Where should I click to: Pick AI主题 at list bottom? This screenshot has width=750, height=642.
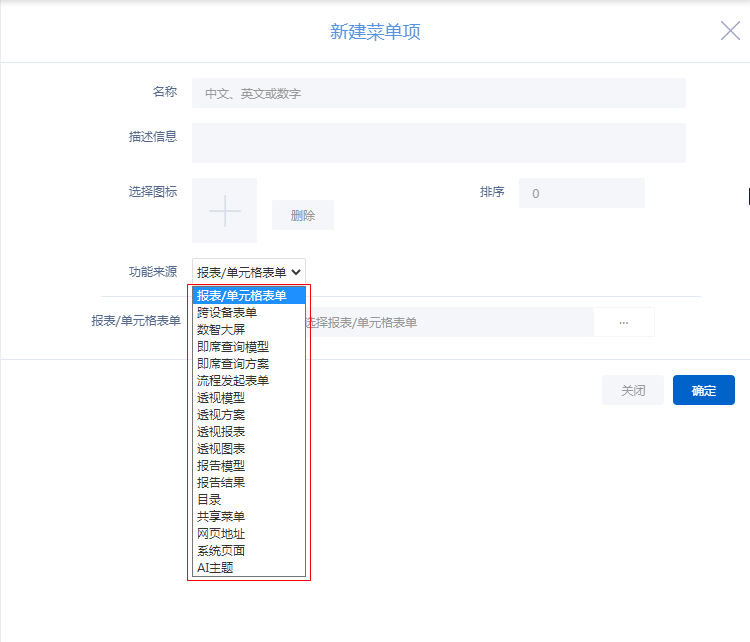tap(215, 567)
